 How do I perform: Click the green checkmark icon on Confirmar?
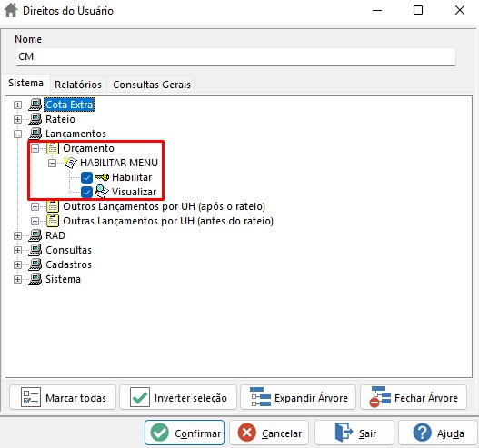159,433
